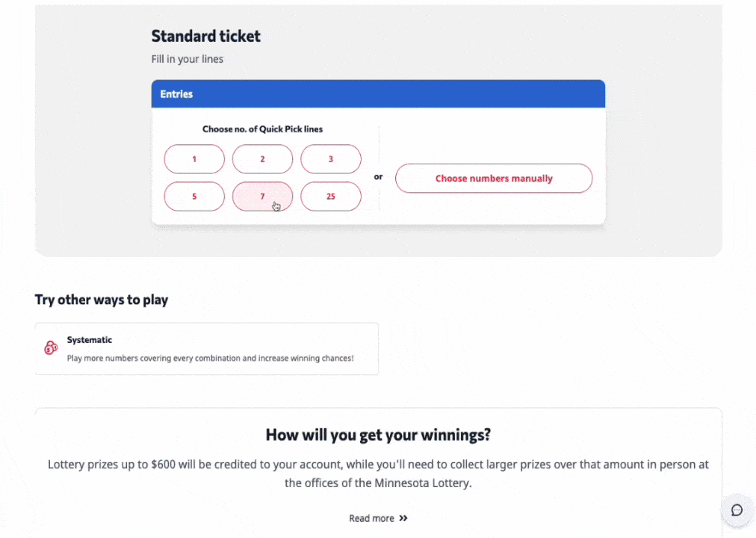Click the Systematic description text
The width and height of the screenshot is (756, 538).
coord(210,358)
